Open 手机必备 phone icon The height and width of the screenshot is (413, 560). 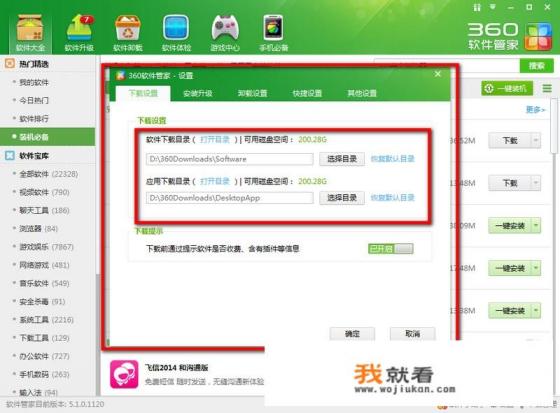pos(274,33)
